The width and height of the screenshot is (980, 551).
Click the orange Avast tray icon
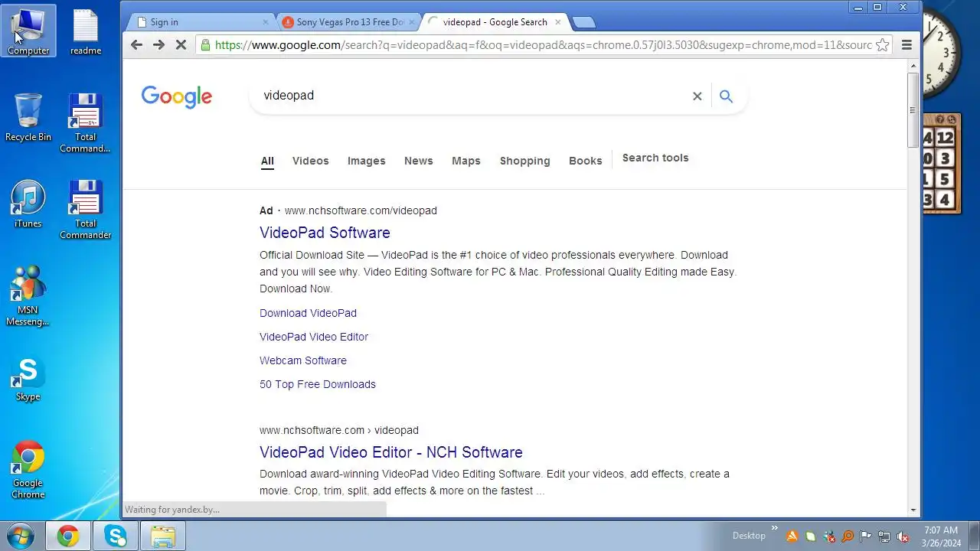(792, 536)
